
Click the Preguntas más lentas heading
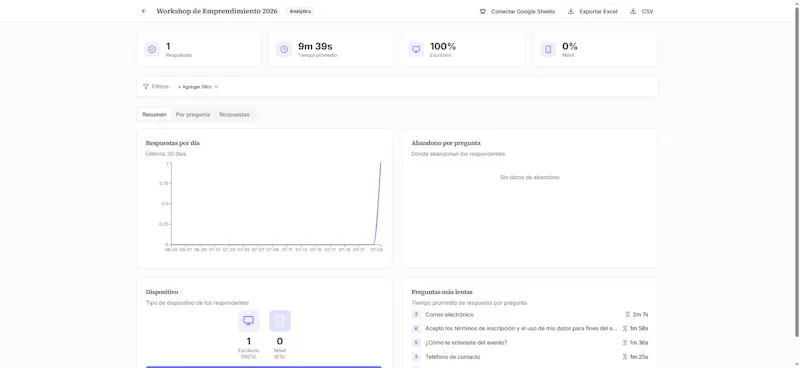[442, 292]
